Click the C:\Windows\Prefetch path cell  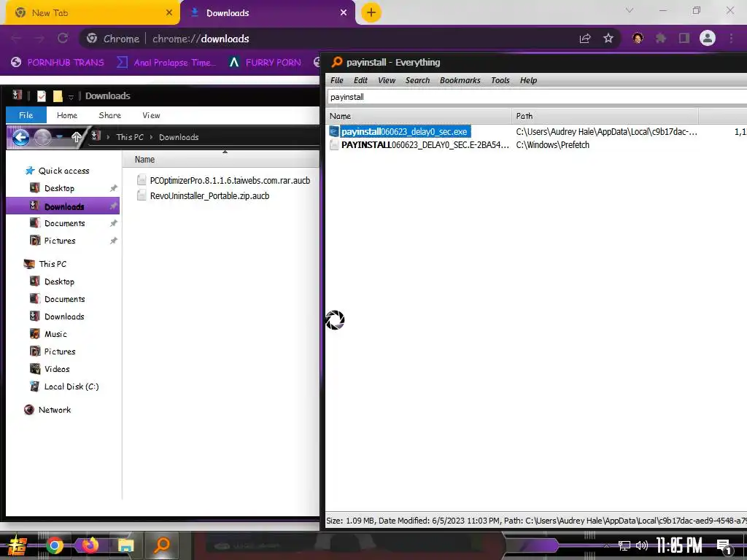[x=553, y=145]
